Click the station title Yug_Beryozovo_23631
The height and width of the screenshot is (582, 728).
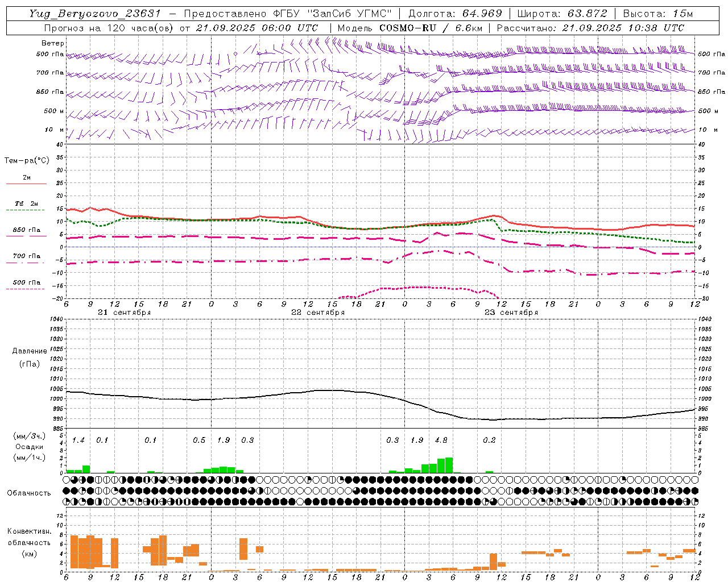[x=95, y=14]
